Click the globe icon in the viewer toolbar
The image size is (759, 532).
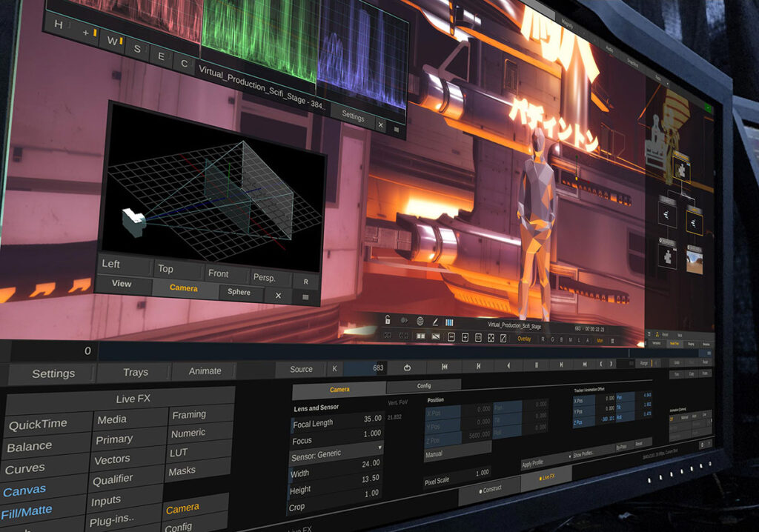(x=420, y=322)
